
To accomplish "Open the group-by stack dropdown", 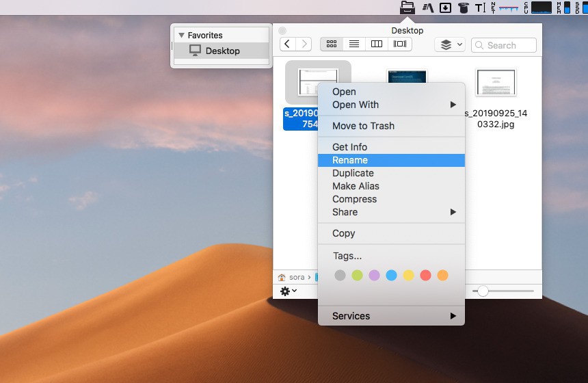I will click(x=450, y=44).
